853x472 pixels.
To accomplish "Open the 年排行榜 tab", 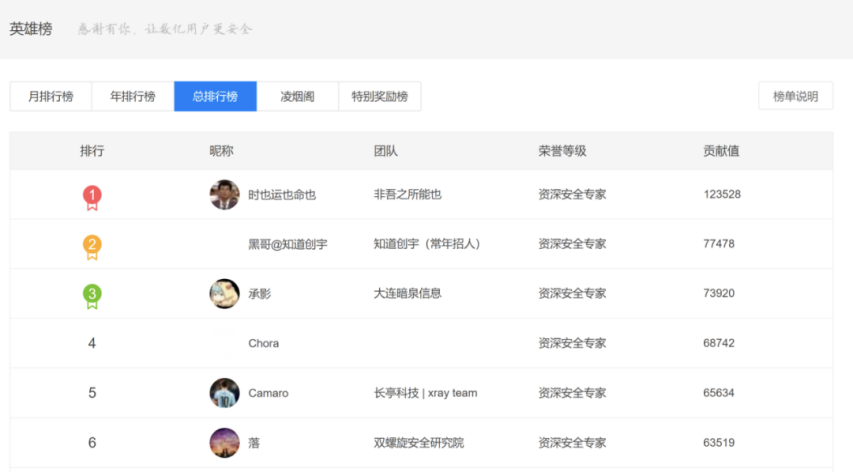I will coord(133,97).
